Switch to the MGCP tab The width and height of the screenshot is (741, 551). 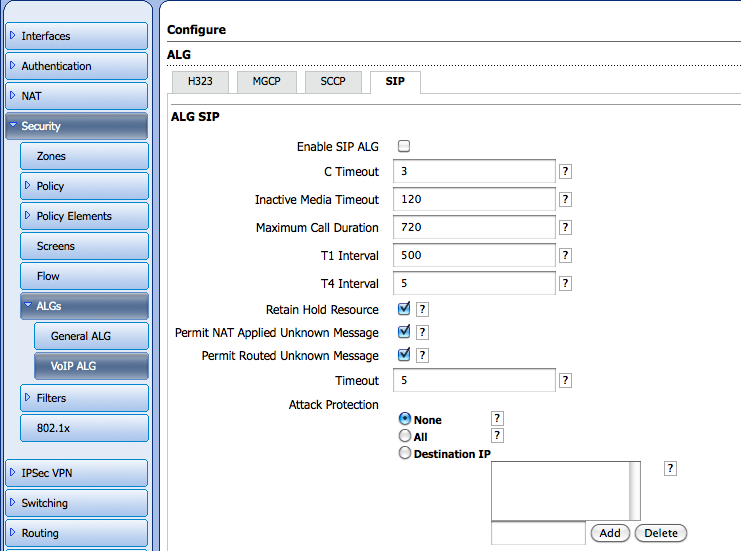point(267,82)
